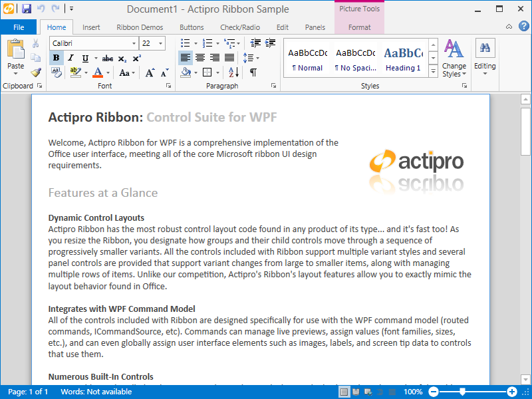Apply the Heading 1 style

pyautogui.click(x=403, y=59)
